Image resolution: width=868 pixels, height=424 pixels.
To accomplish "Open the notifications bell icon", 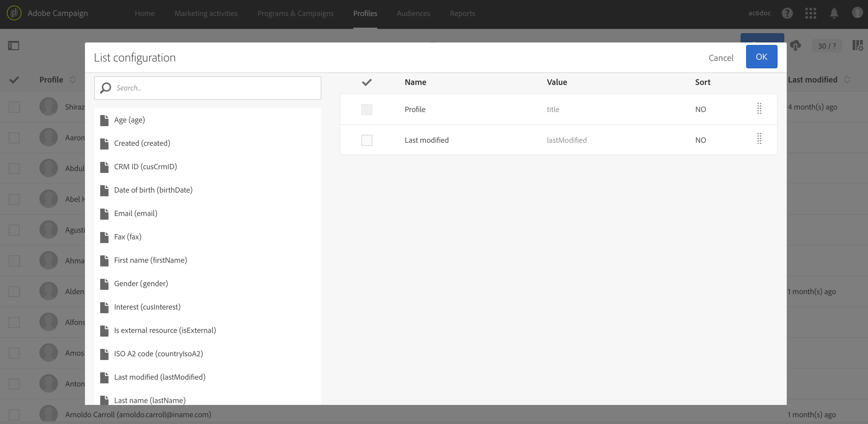I will click(x=834, y=13).
